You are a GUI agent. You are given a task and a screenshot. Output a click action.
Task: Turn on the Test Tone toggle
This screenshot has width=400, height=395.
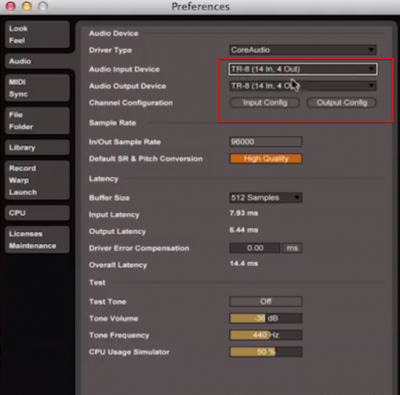coord(266,301)
